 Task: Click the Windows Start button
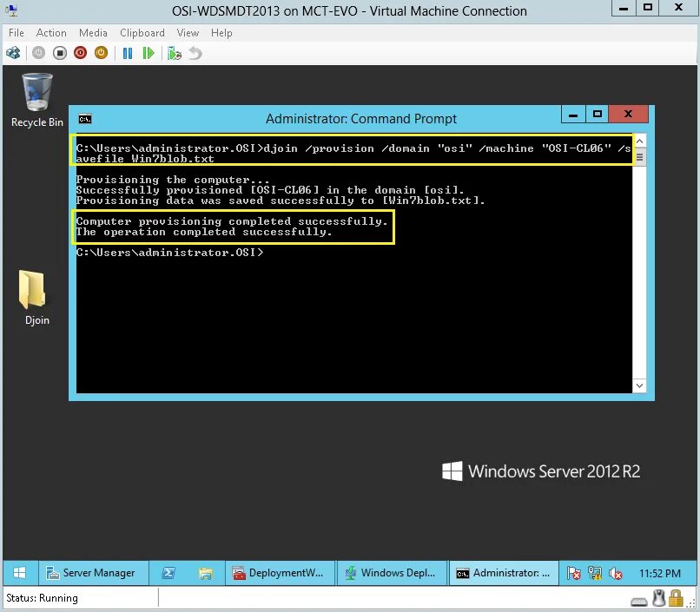pyautogui.click(x=20, y=573)
